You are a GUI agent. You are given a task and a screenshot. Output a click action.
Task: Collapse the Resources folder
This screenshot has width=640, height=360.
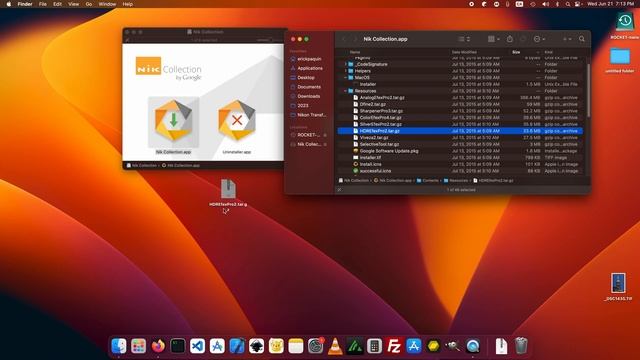coord(345,91)
